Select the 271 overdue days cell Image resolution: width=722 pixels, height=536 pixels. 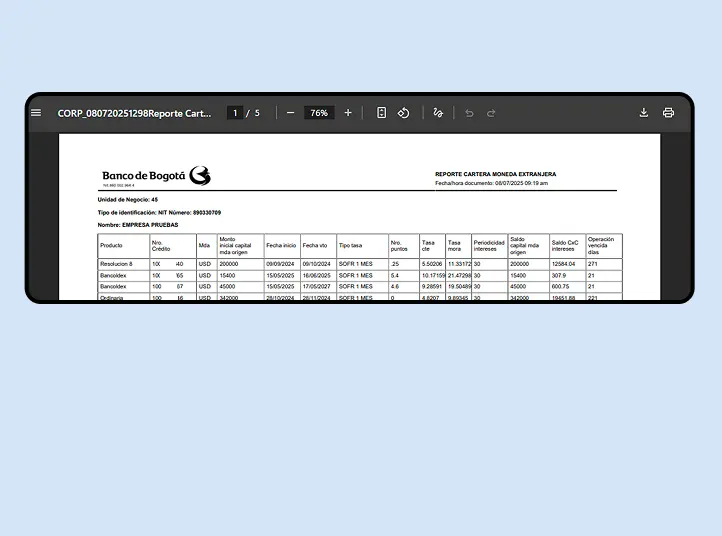tap(604, 264)
